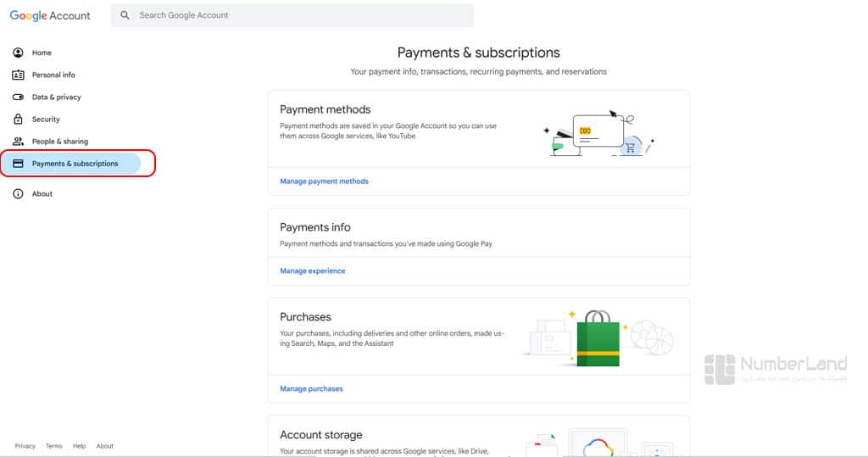Click the Payments info card heading
This screenshot has height=457, width=868.
pyautogui.click(x=315, y=227)
